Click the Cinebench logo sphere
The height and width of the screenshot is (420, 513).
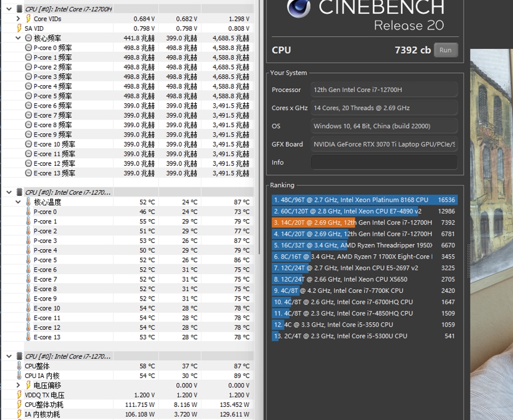[298, 8]
